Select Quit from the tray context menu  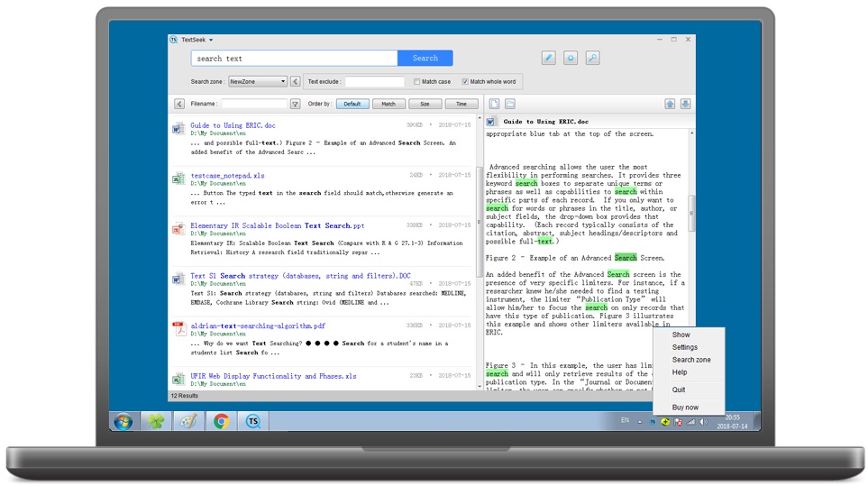[679, 390]
